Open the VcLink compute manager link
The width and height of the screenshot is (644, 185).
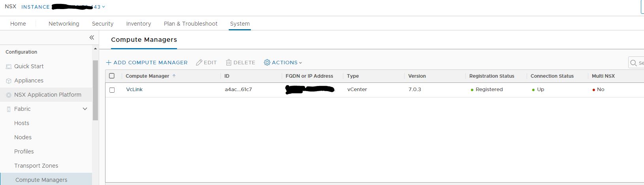134,90
